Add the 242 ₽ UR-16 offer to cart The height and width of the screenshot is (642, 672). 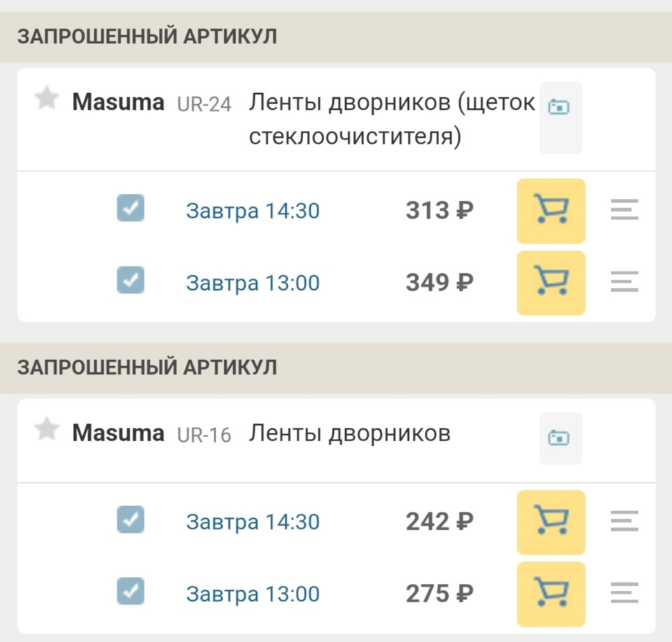551,522
